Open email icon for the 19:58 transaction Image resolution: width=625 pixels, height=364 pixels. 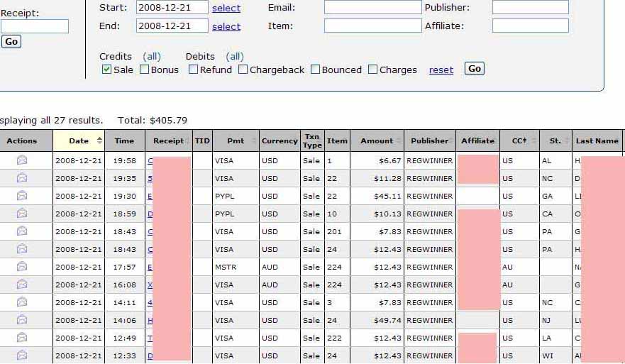[x=22, y=160]
